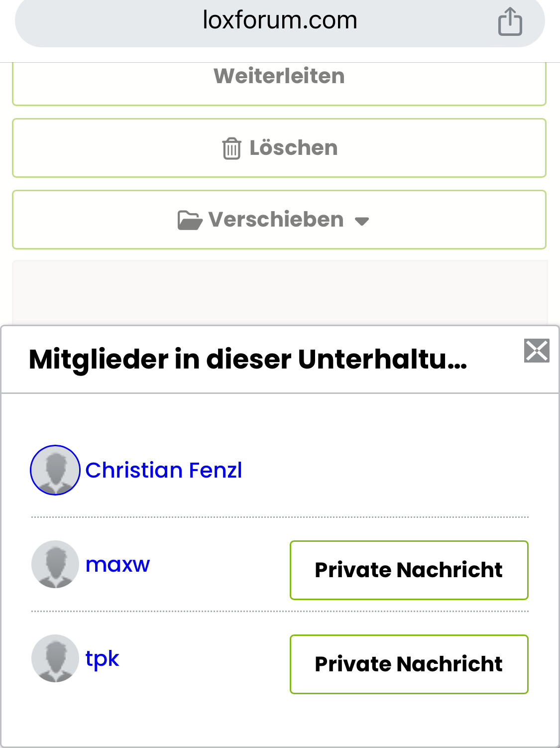
Task: Open the maxw profile link
Action: (117, 565)
